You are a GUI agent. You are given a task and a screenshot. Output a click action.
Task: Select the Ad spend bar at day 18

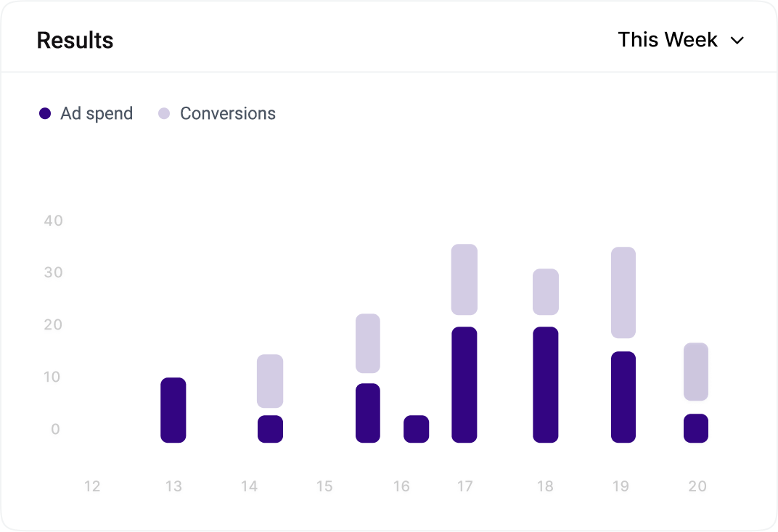[x=546, y=385]
